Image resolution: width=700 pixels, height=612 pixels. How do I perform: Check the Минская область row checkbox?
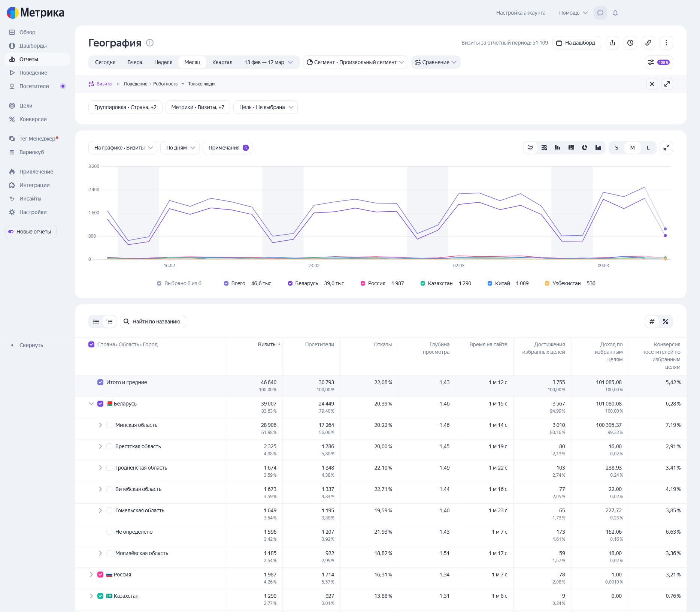(109, 425)
